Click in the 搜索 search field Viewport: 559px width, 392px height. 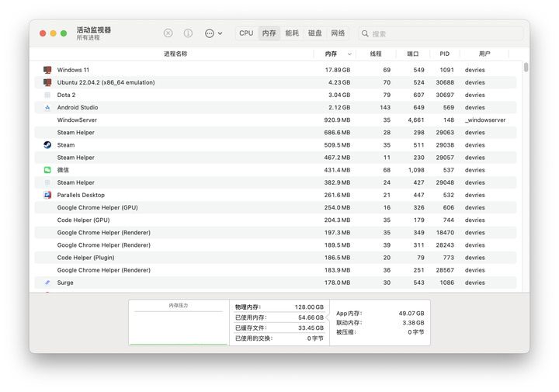pyautogui.click(x=441, y=33)
